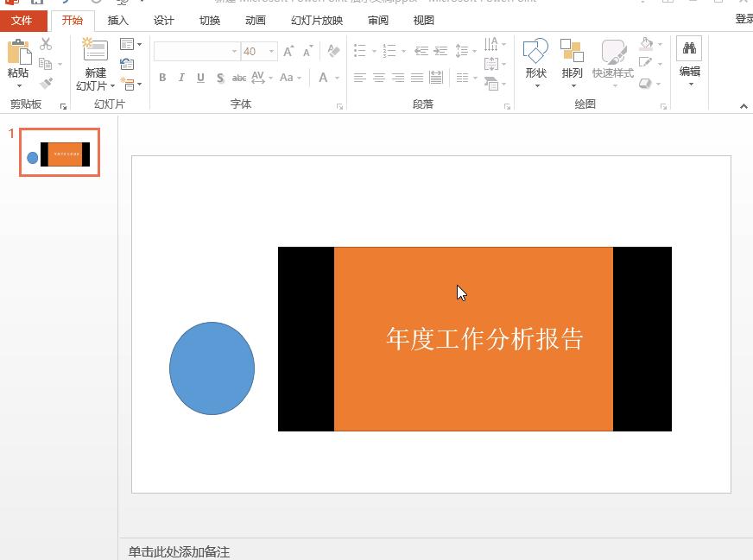Select the slide 1 thumbnail
The image size is (753, 560).
tap(59, 152)
